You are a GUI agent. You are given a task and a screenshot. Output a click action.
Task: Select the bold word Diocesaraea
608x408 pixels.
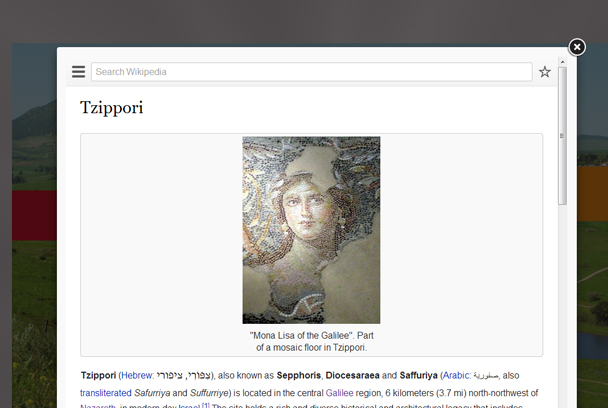(352, 375)
